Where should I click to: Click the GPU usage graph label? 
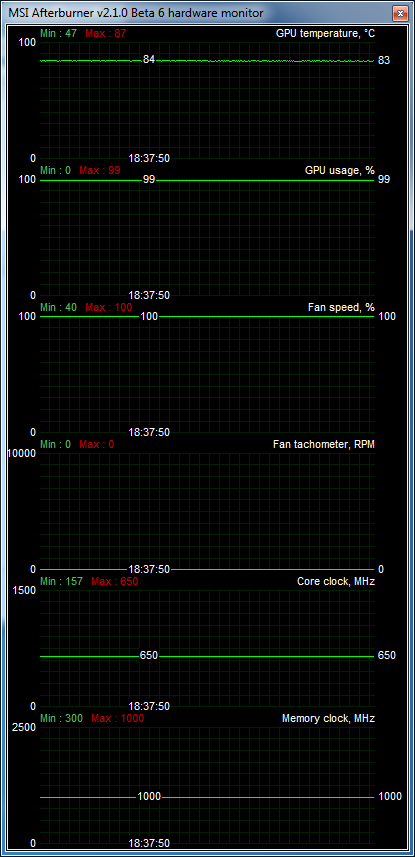click(340, 171)
